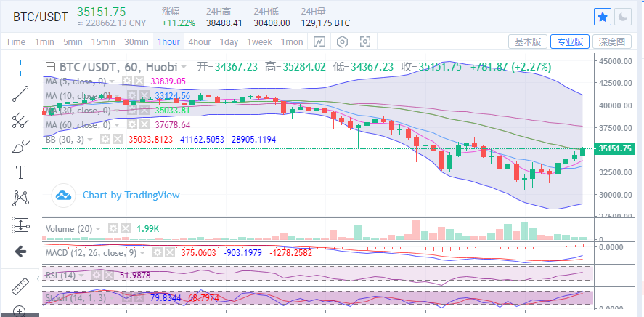Switch to 基本版 basic view
The image size is (644, 317).
(x=528, y=41)
